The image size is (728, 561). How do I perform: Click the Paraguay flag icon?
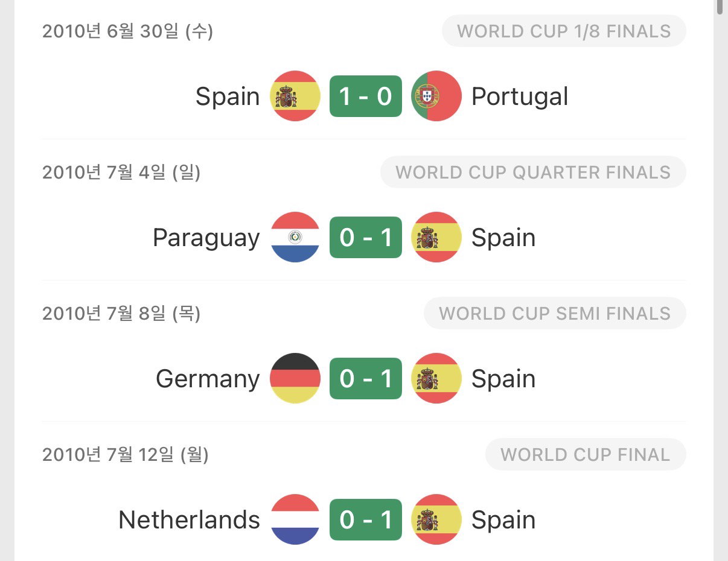point(295,237)
